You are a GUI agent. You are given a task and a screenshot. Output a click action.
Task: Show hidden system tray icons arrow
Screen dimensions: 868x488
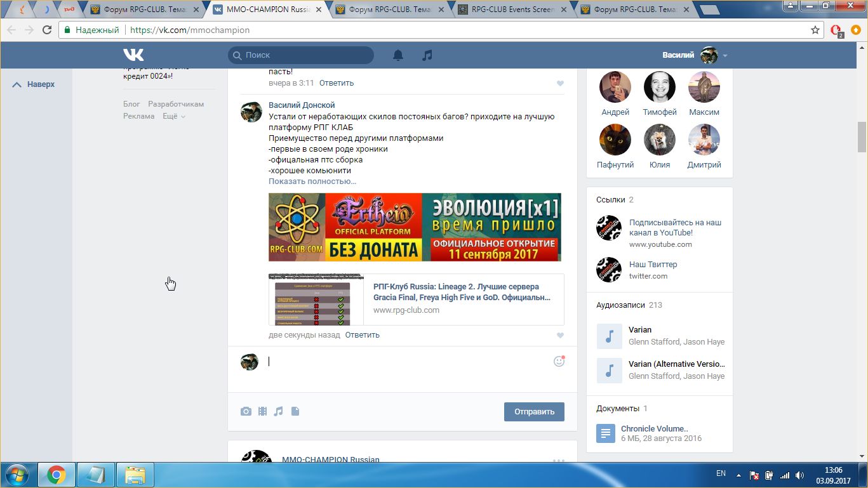(738, 475)
